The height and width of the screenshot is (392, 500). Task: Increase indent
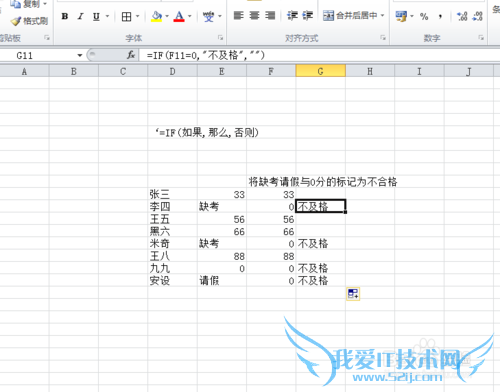[308, 16]
